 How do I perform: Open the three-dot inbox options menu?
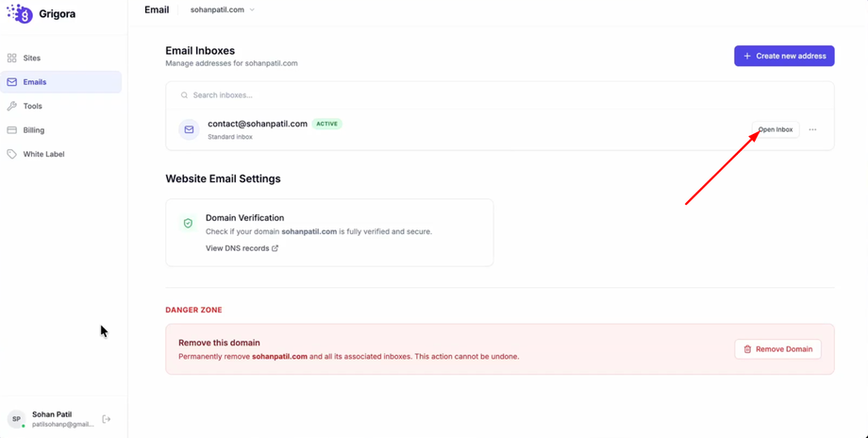[x=812, y=129]
